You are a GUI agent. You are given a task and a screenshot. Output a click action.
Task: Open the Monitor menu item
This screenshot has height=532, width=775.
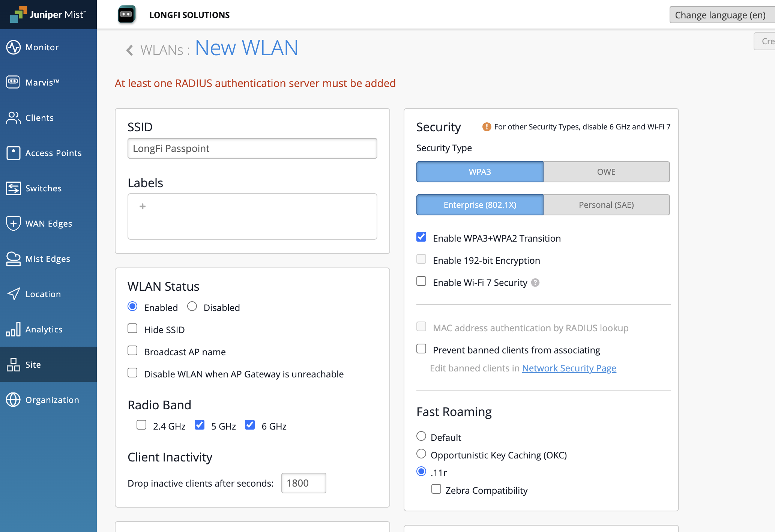48,47
